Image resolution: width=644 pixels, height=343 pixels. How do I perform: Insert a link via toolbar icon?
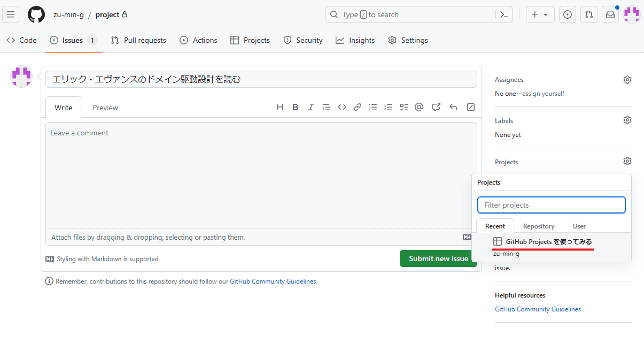click(358, 107)
